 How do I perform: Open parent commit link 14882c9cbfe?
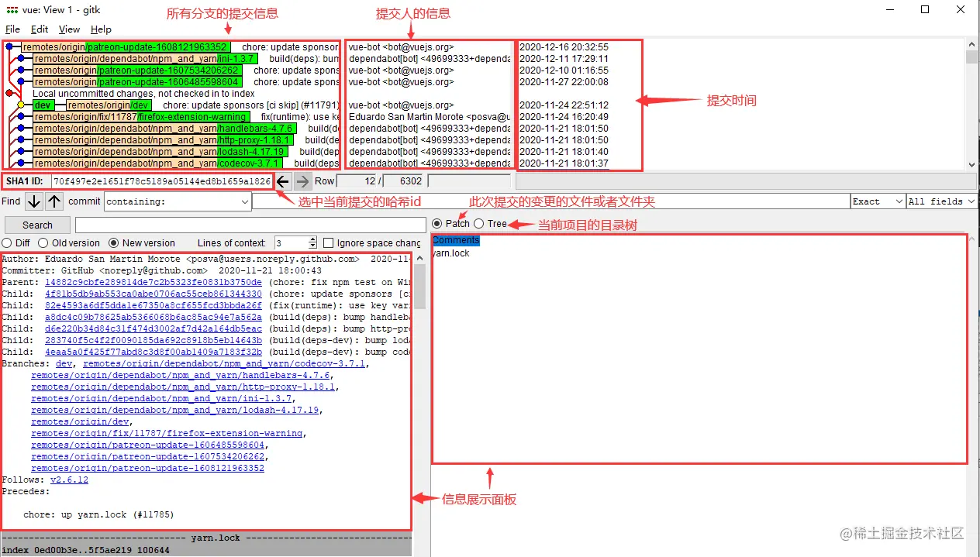tap(154, 282)
